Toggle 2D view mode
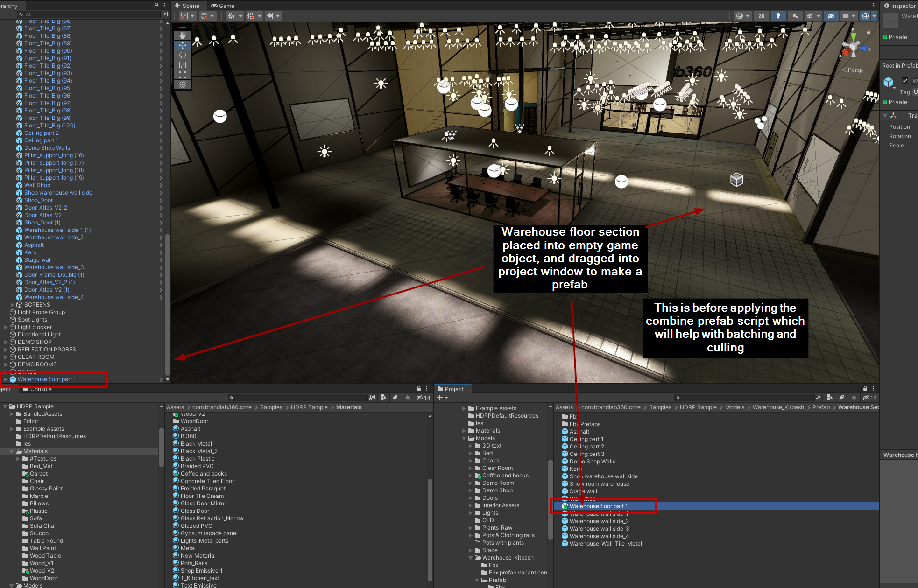 coord(762,16)
